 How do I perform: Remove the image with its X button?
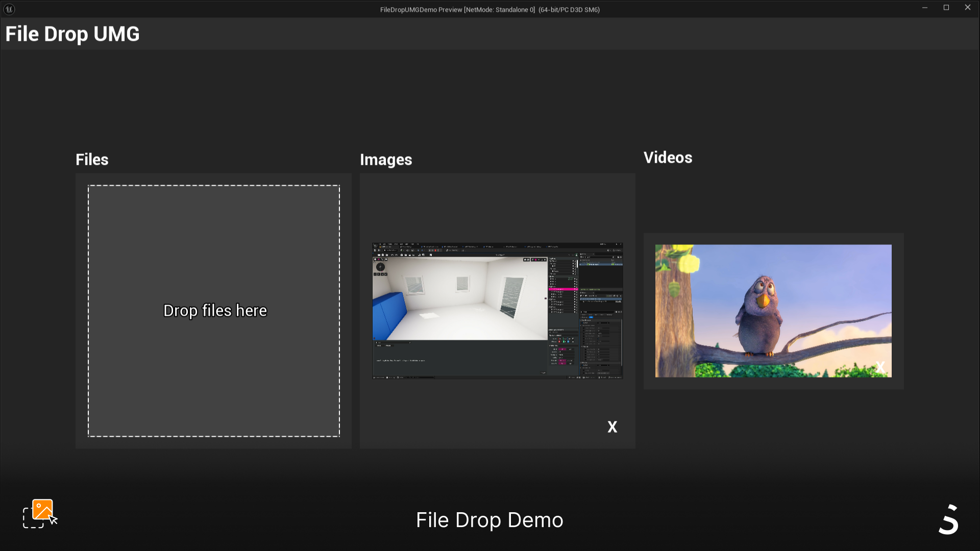(x=612, y=427)
